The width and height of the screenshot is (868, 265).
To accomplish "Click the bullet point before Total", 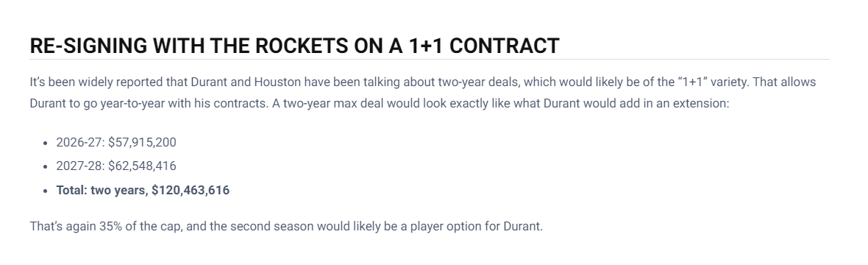I will coord(46,191).
